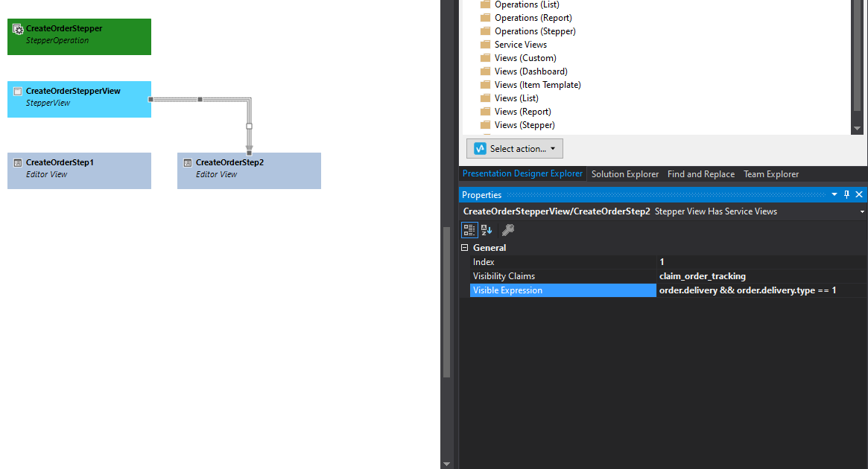Screen dimensions: 868x469
Task: Click folder icon beside Views (Stepper)
Action: (x=486, y=125)
